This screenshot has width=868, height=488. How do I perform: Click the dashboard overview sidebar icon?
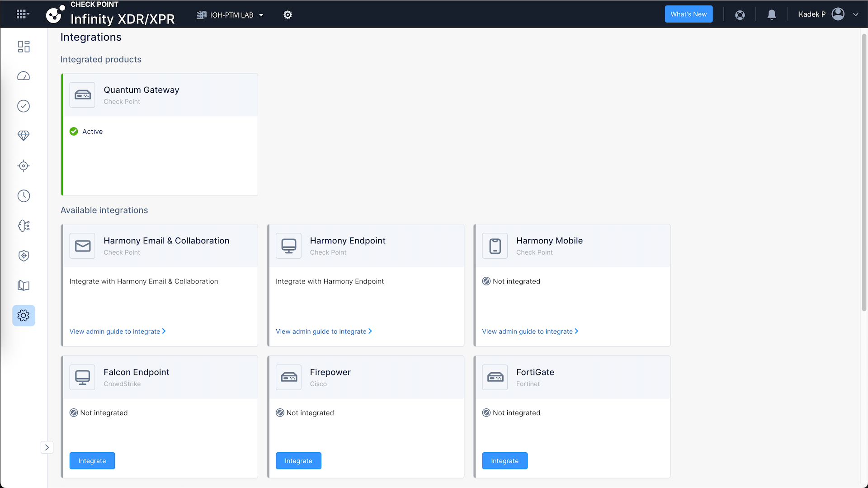(x=24, y=47)
